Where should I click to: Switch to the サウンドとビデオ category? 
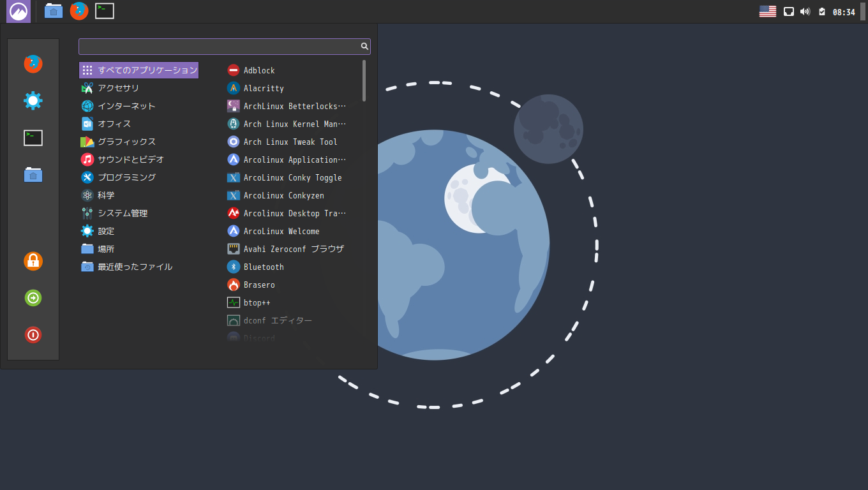point(138,160)
